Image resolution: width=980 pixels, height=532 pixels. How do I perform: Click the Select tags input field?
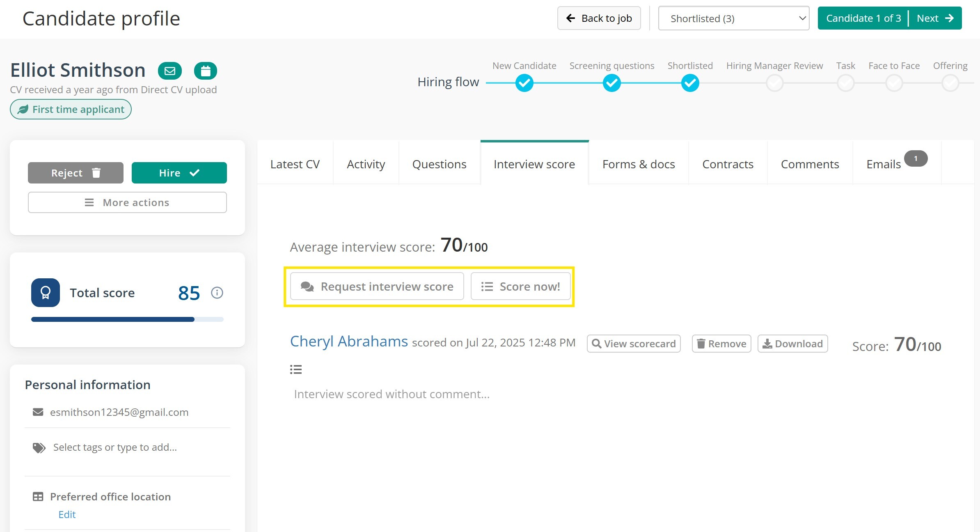[115, 447]
